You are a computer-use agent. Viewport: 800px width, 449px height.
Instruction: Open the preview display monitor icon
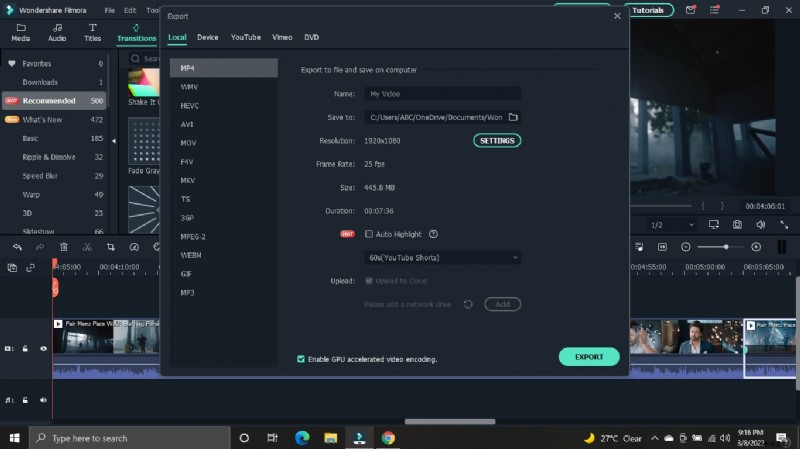[x=714, y=224]
